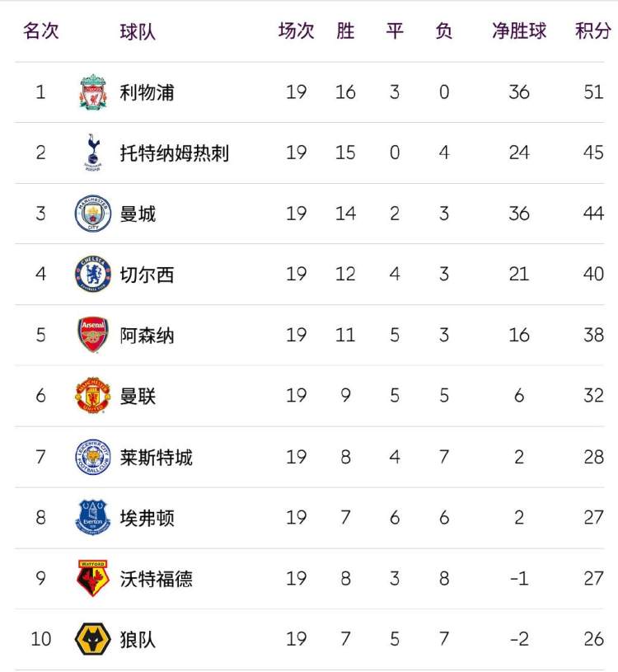Viewport: 618px width, 672px height.
Task: Select team name 沃特福德
Action: click(x=157, y=579)
